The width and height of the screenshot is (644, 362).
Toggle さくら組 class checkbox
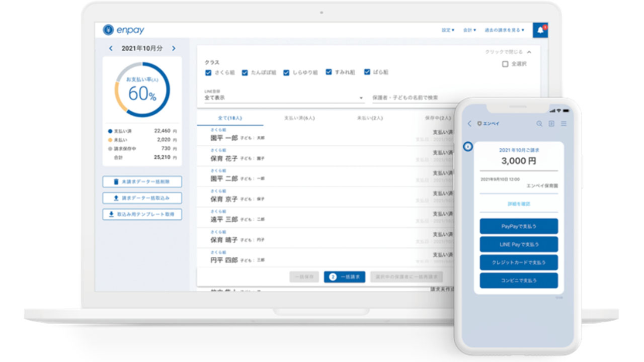[208, 72]
